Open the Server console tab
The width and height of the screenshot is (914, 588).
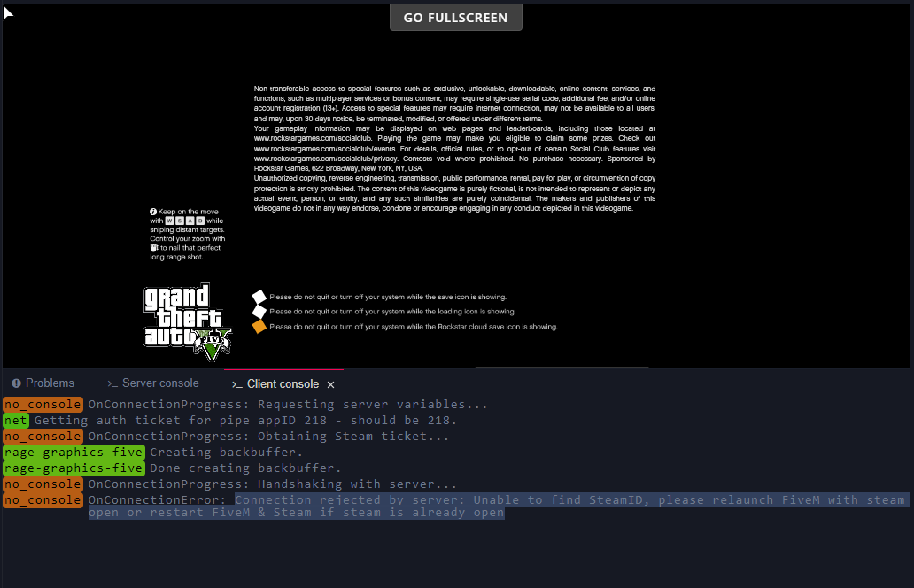click(x=152, y=383)
